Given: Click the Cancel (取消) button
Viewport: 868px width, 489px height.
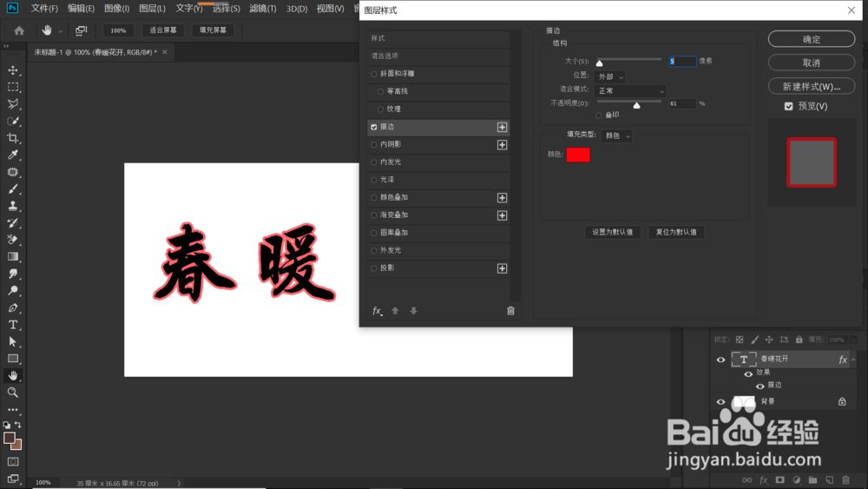Looking at the screenshot, I should point(812,63).
